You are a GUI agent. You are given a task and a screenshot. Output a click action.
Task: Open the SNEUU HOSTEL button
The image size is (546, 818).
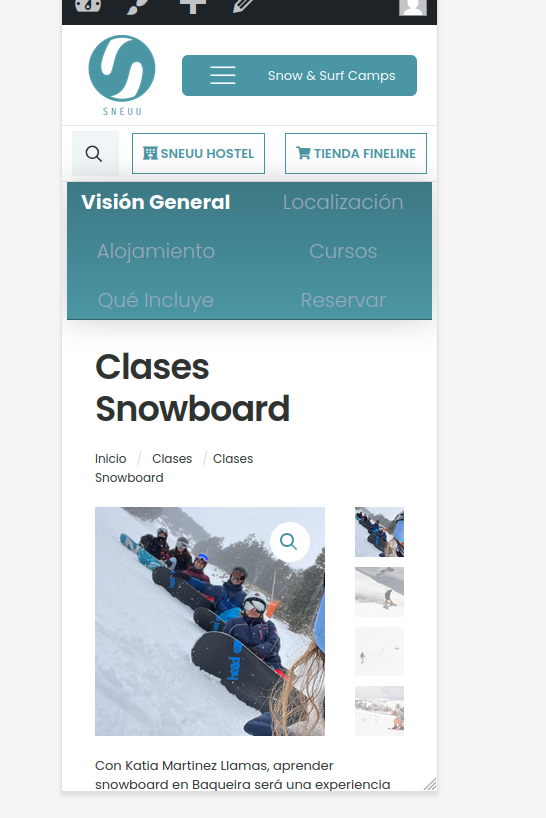tap(198, 153)
